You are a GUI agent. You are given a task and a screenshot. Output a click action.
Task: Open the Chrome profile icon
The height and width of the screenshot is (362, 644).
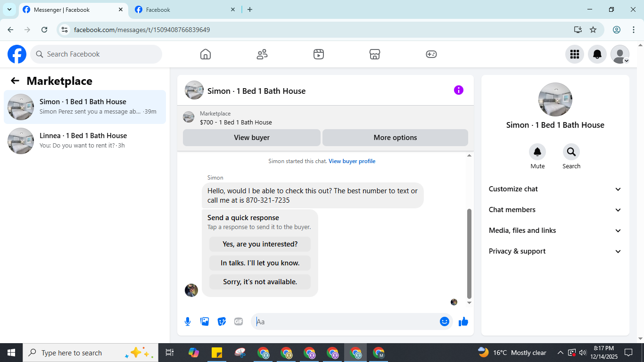click(617, 30)
